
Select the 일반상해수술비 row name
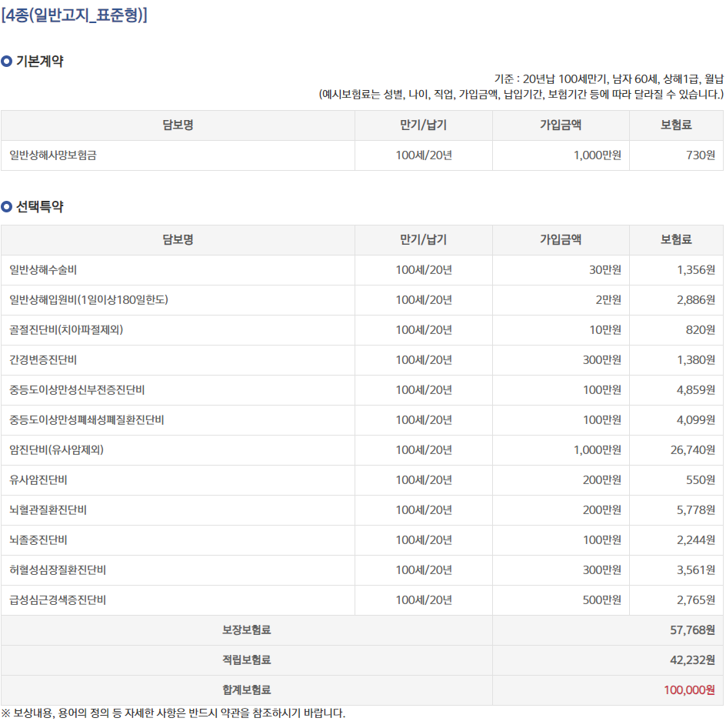point(43,270)
